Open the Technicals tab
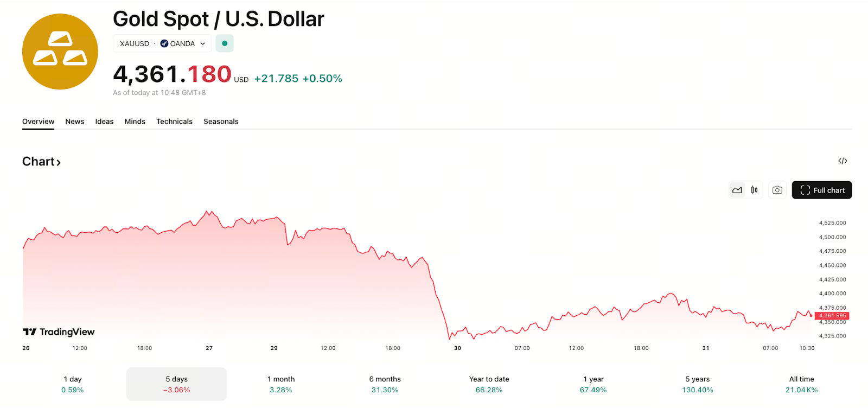 pyautogui.click(x=174, y=122)
